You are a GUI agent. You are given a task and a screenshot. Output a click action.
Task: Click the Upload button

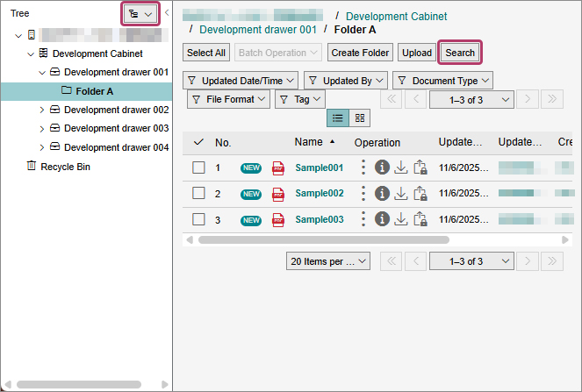417,53
